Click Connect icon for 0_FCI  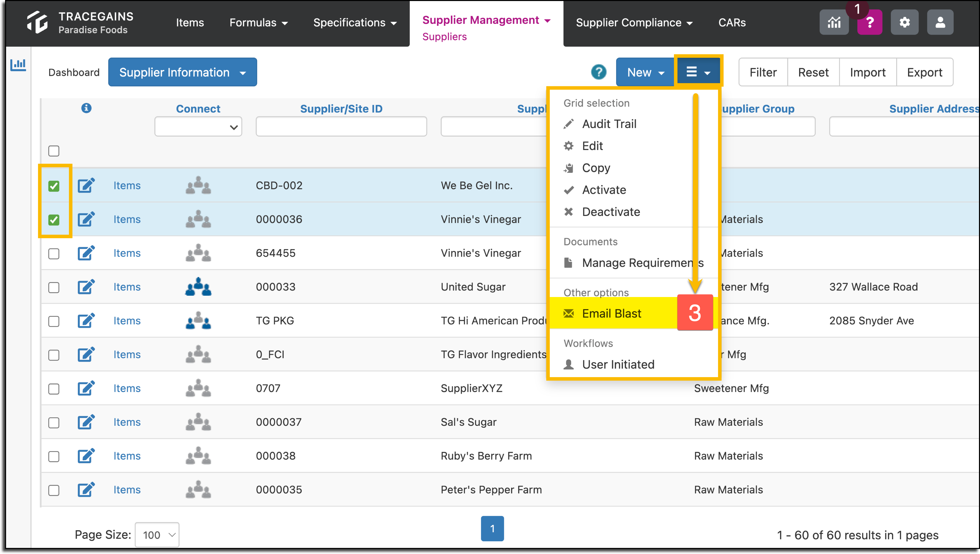click(198, 355)
